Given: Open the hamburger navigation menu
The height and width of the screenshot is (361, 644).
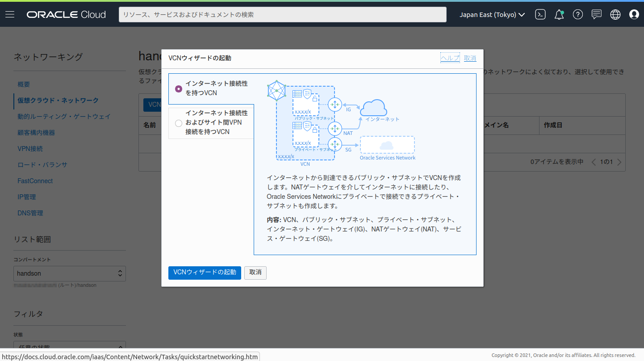Looking at the screenshot, I should click(x=10, y=15).
